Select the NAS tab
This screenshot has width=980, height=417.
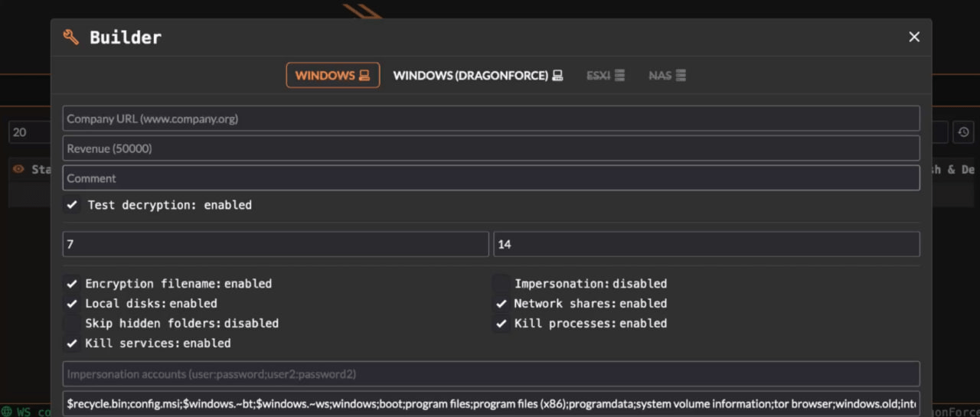click(667, 75)
